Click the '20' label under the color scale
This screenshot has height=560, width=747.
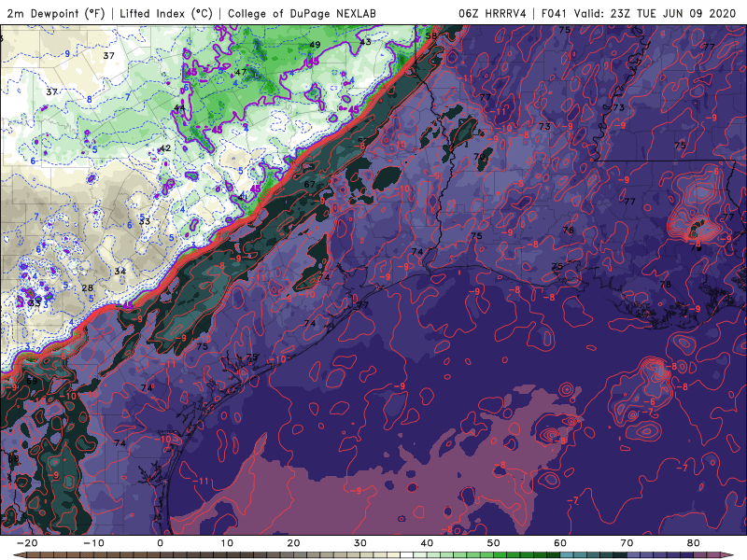(293, 543)
